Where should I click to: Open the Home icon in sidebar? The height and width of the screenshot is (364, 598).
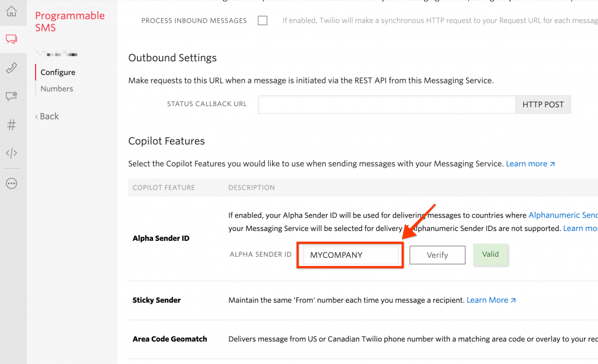tap(11, 11)
